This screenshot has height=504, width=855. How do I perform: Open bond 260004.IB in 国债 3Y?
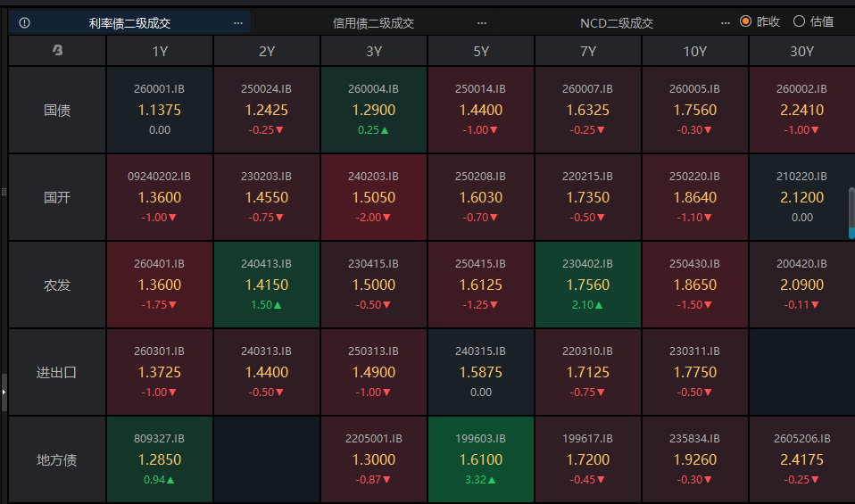tap(374, 110)
